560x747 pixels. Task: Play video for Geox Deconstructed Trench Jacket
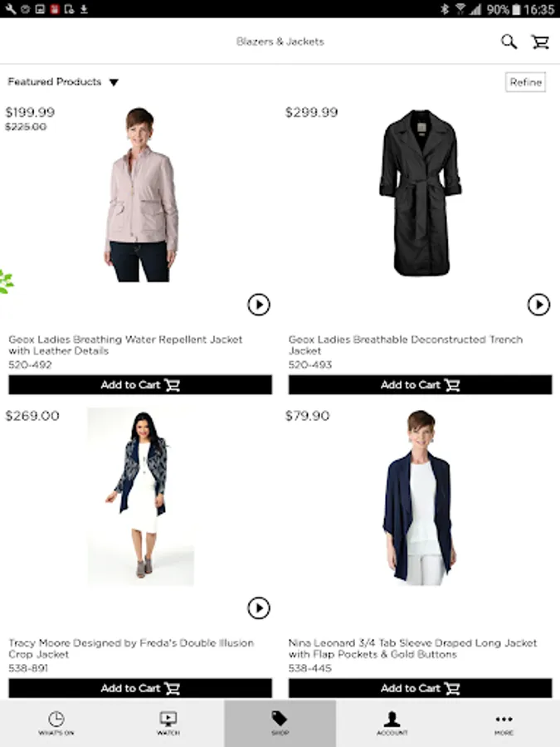click(x=538, y=305)
